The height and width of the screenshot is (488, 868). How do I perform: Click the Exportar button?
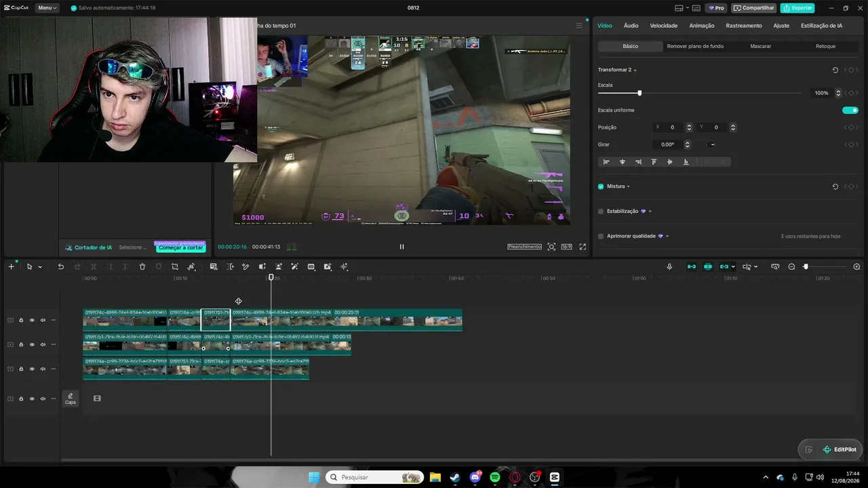click(797, 8)
